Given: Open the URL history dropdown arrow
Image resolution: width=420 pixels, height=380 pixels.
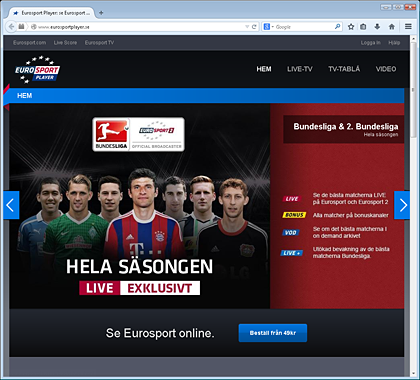Looking at the screenshot, I should [247, 27].
